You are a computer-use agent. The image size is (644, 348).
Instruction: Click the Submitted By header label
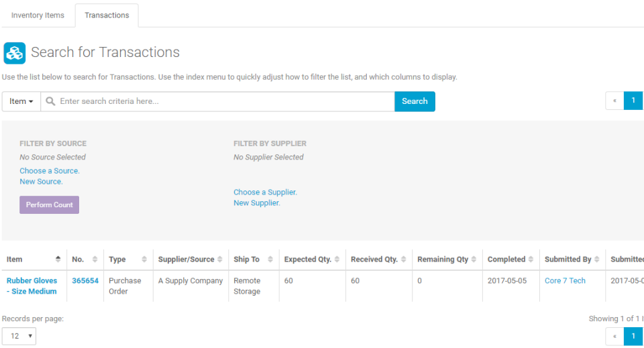(x=568, y=259)
